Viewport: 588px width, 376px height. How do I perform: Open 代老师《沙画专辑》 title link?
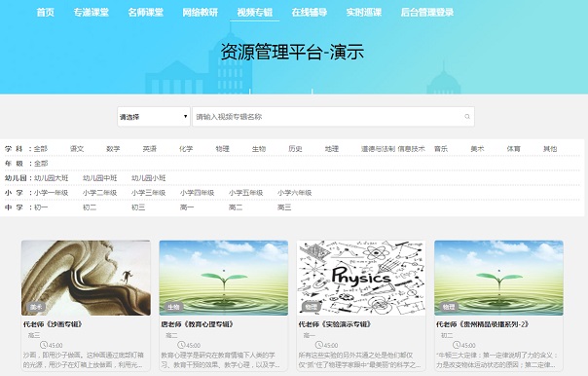click(53, 324)
